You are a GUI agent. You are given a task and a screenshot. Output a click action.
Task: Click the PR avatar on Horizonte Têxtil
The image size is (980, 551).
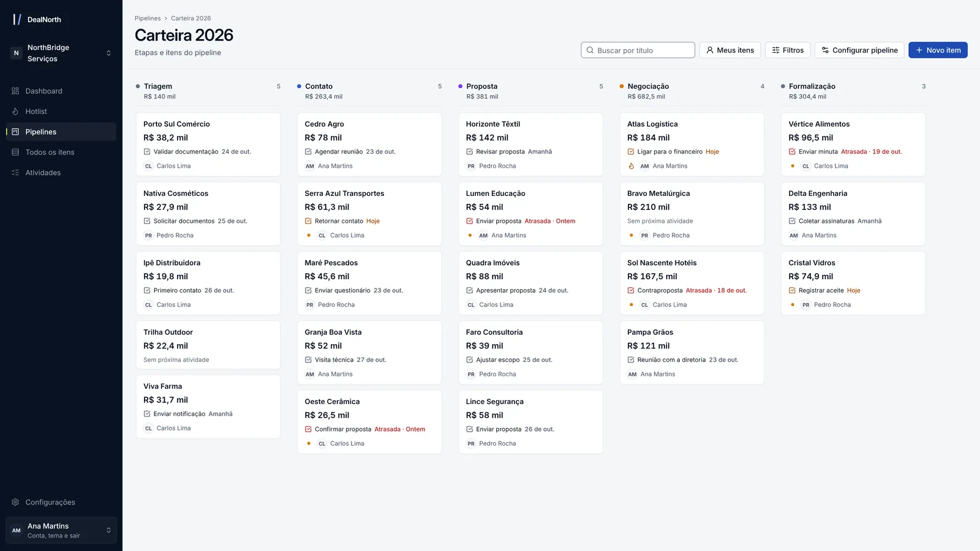(471, 166)
